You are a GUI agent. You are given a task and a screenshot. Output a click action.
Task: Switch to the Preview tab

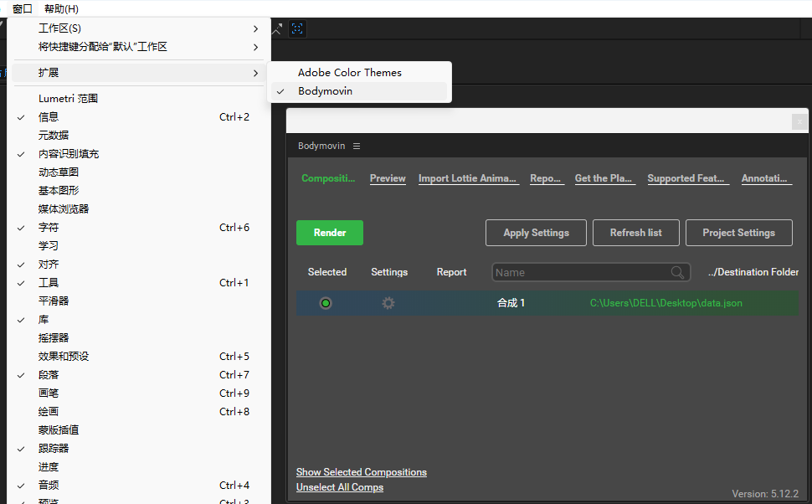pyautogui.click(x=388, y=178)
